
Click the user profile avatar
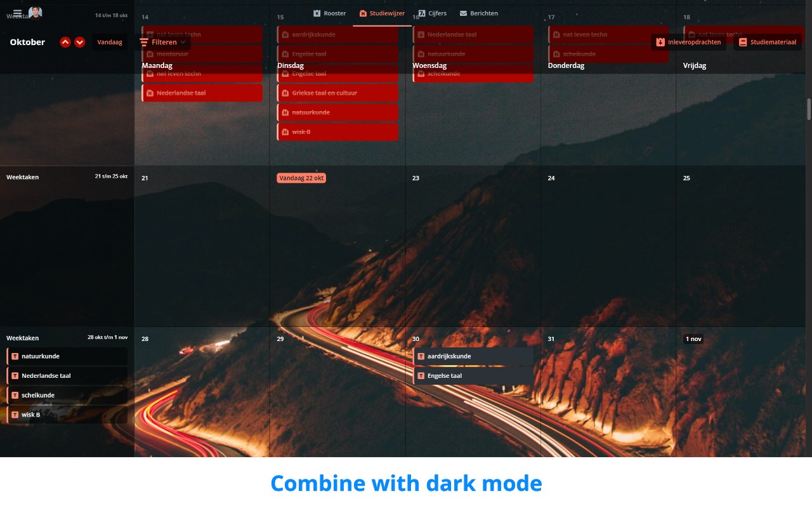point(36,13)
